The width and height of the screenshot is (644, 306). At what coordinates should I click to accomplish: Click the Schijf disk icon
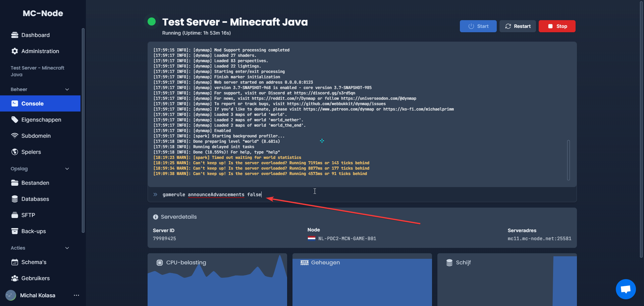(x=449, y=263)
